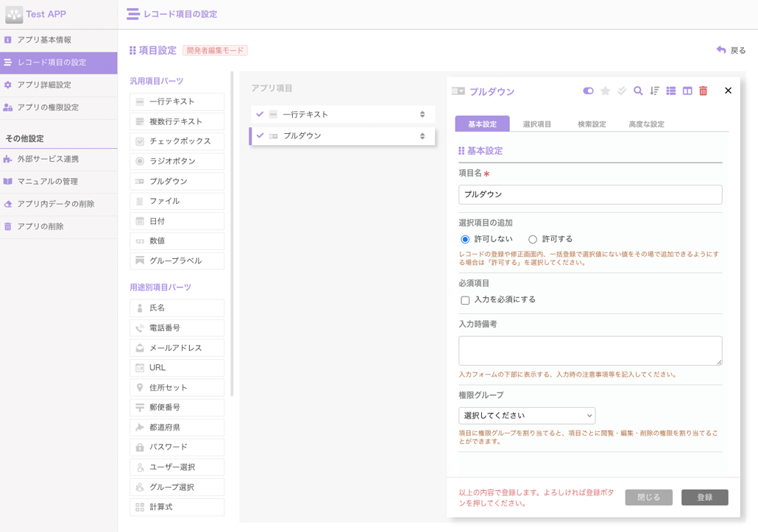Image resolution: width=758 pixels, height=532 pixels.
Task: Add チェックボックス part
Action: 177,141
